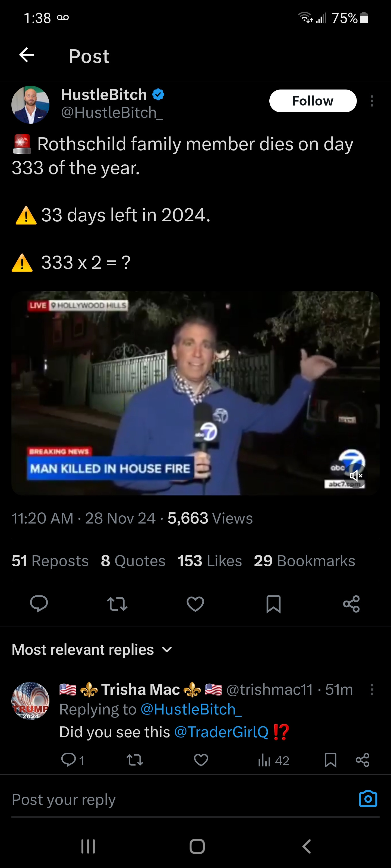391x868 pixels.
Task: Like the main post with the heart
Action: pyautogui.click(x=195, y=604)
